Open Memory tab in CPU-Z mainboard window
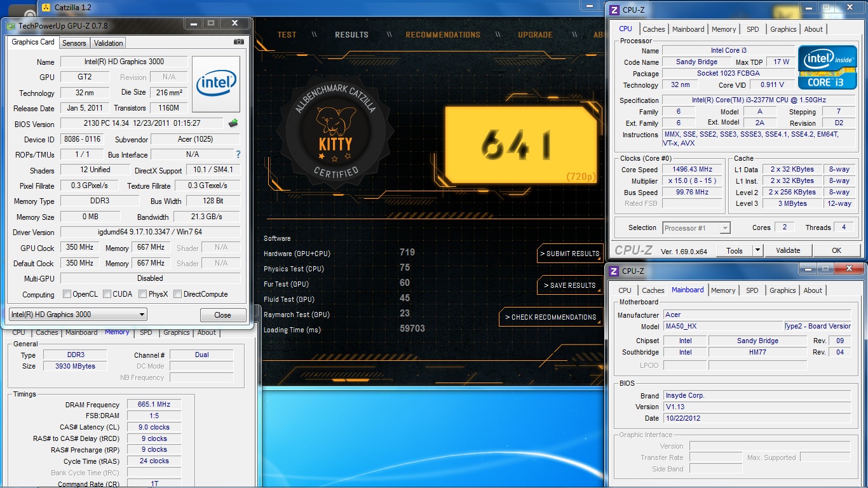The height and width of the screenshot is (488, 868). [x=723, y=290]
